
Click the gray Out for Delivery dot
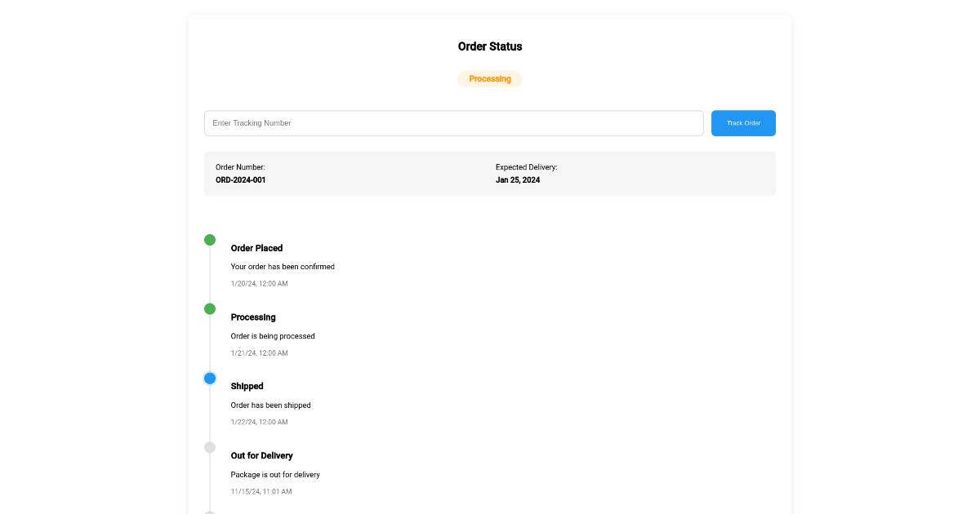pyautogui.click(x=210, y=447)
